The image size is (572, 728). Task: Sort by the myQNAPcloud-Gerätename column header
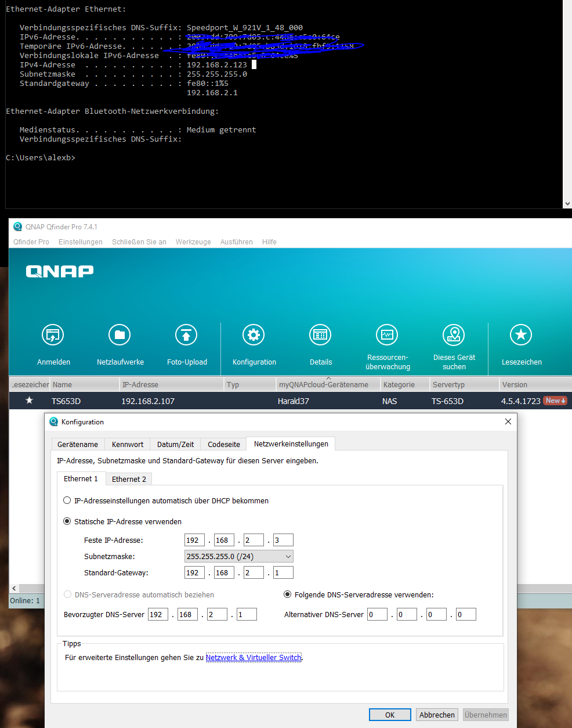(x=328, y=384)
